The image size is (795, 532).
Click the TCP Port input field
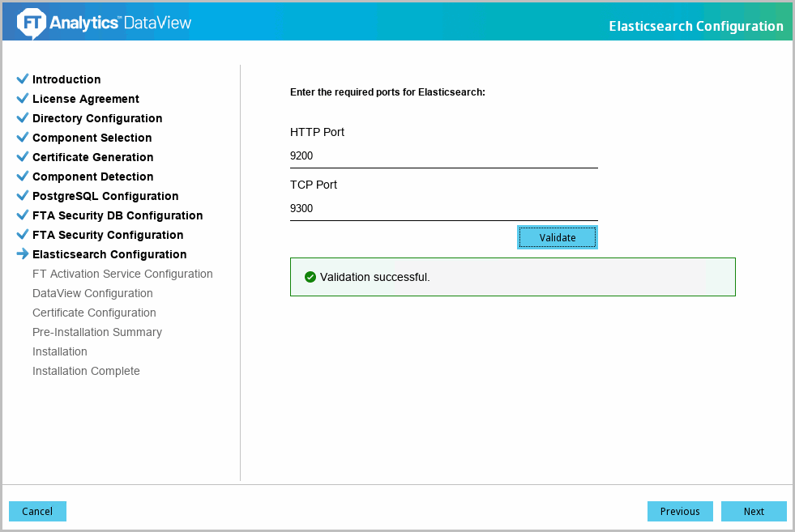coord(443,209)
